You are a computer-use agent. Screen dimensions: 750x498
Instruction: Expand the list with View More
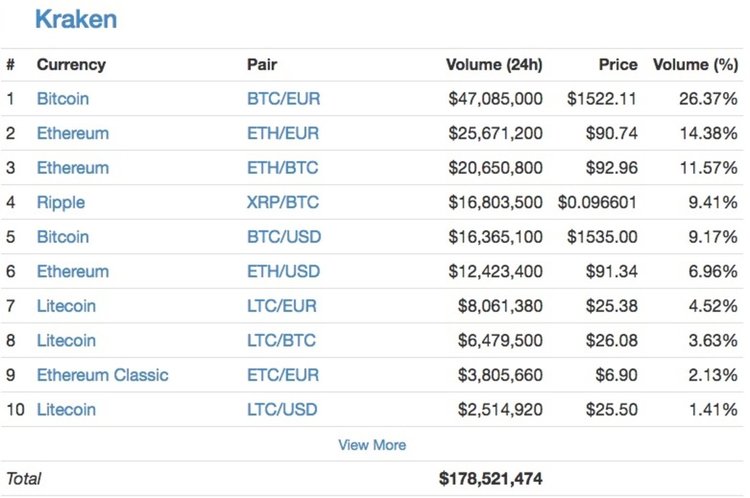372,444
